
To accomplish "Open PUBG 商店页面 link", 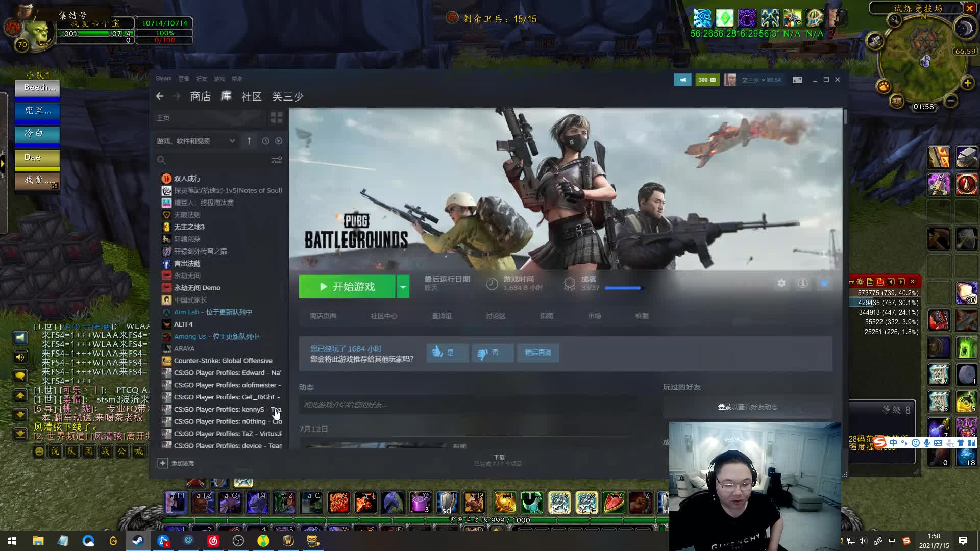I will [323, 316].
